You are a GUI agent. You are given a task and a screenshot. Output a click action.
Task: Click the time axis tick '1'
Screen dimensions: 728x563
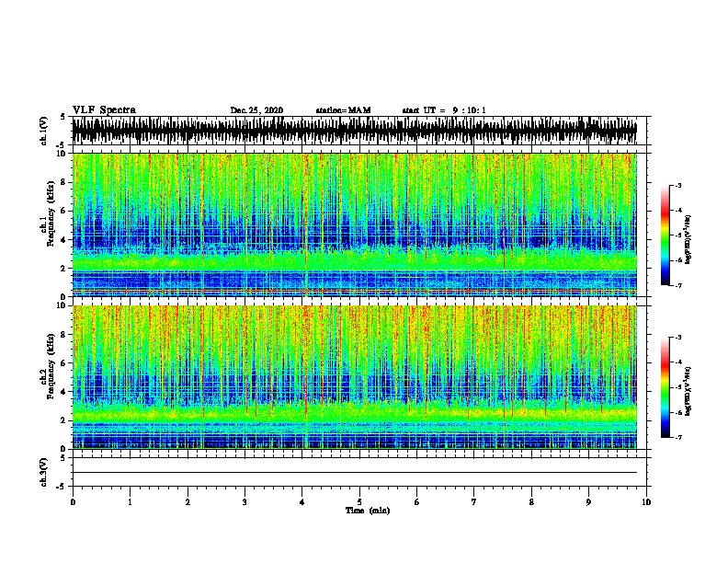point(130,502)
